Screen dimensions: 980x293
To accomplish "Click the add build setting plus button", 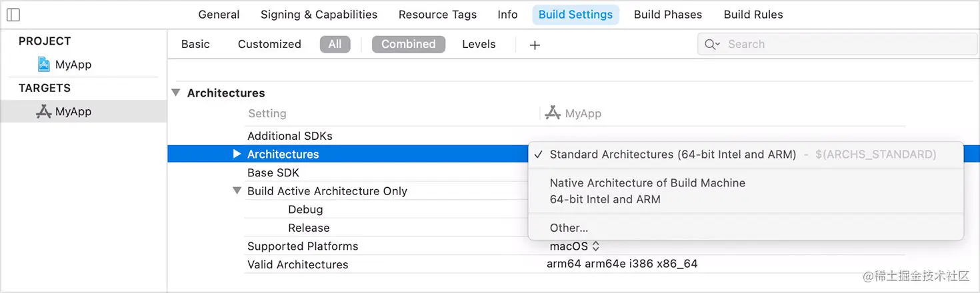I will pos(535,45).
